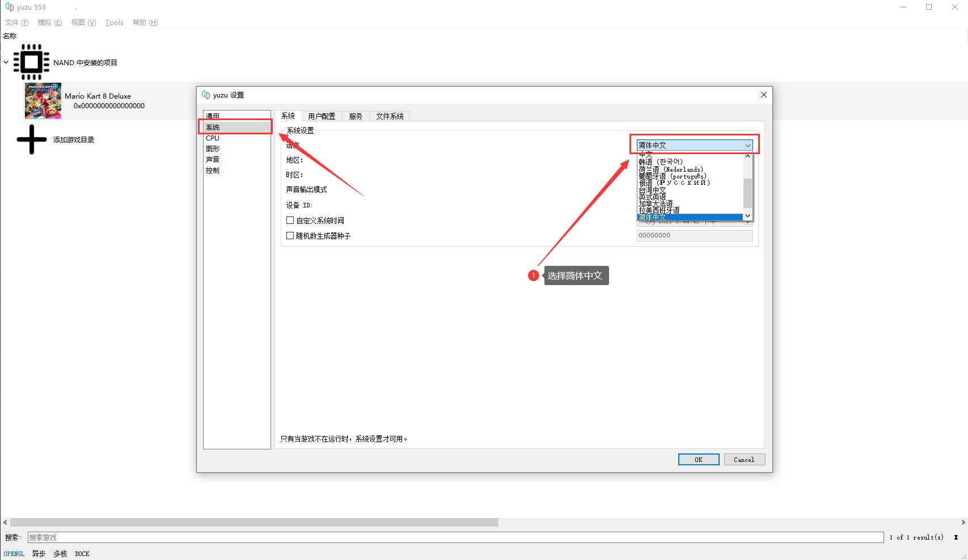Dismiss settings with the Cancel button
Image resolution: width=968 pixels, height=560 pixels.
744,460
